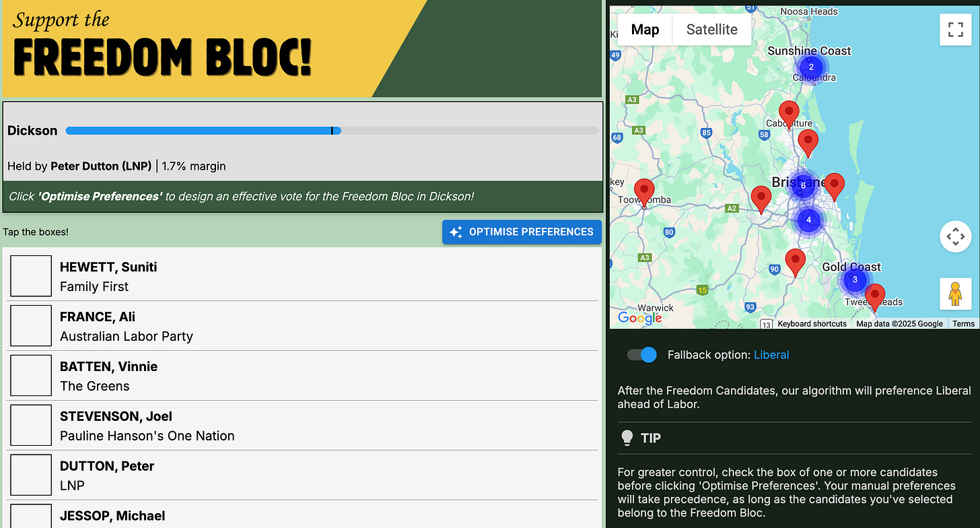The width and height of the screenshot is (980, 528).
Task: Select the party text The Greens
Action: [x=95, y=386]
